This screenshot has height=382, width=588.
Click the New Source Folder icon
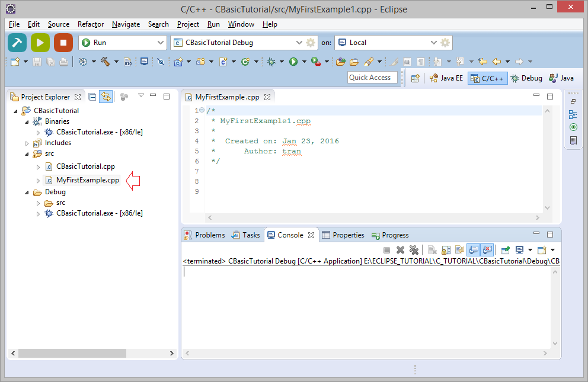coord(200,62)
